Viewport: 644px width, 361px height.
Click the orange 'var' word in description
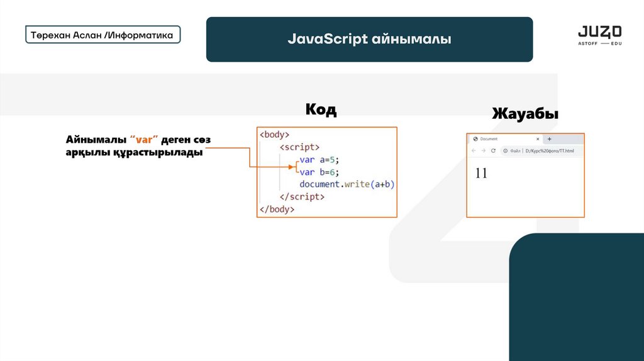(144, 140)
